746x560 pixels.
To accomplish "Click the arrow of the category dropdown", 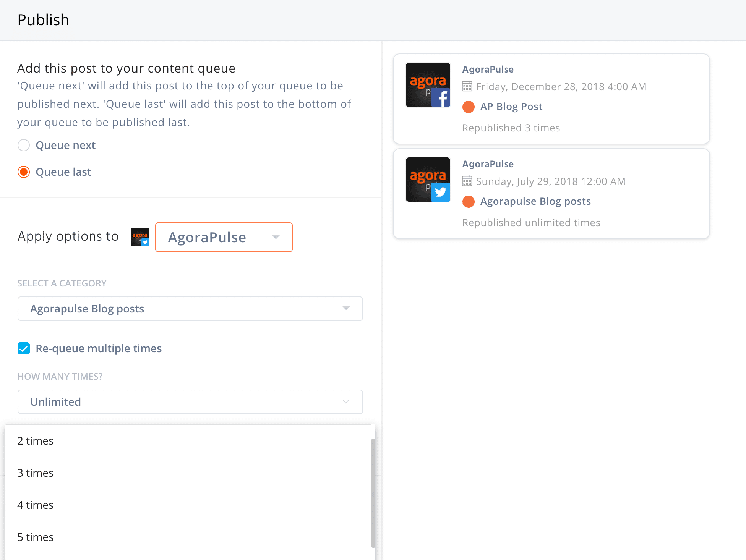I will pyautogui.click(x=346, y=308).
